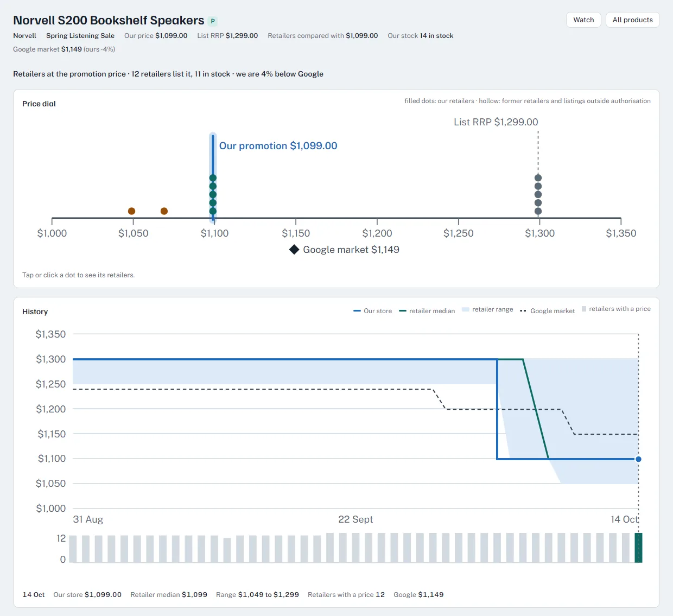Click the 'Our store $1,099.00' summary value
The image size is (673, 616).
(x=87, y=595)
